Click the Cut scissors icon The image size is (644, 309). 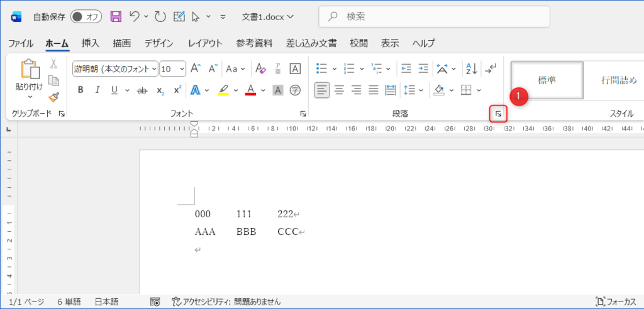53,63
